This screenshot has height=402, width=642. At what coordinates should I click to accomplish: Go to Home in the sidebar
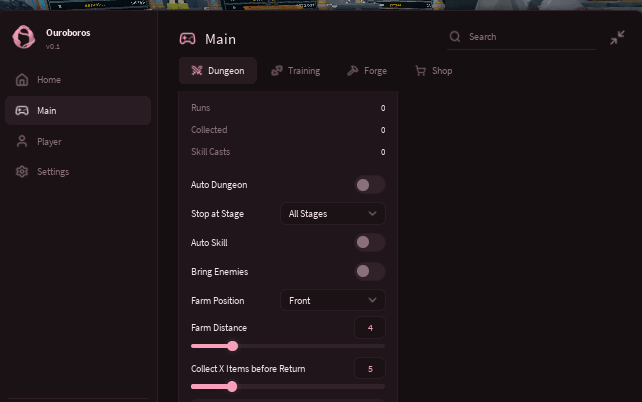pos(78,79)
